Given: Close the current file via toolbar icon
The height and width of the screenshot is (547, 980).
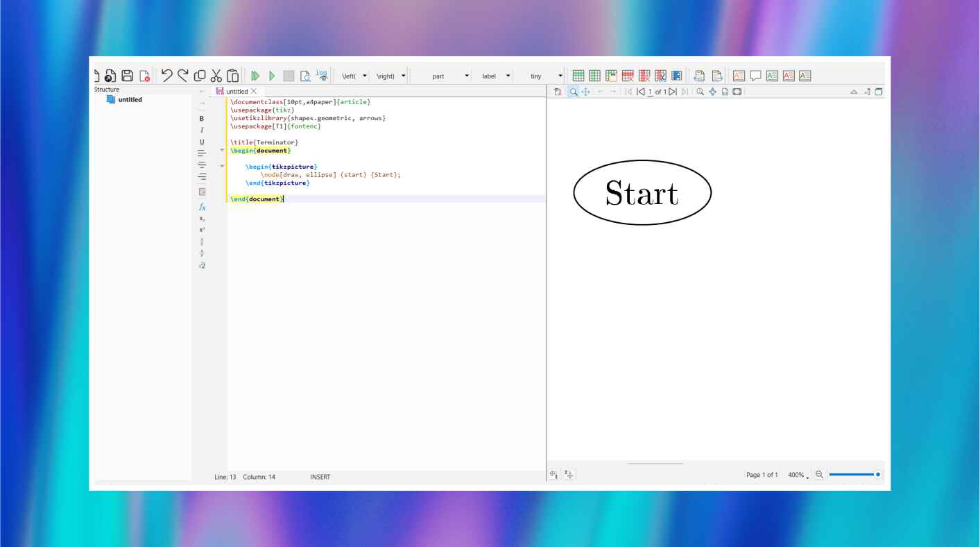Looking at the screenshot, I should pos(144,76).
